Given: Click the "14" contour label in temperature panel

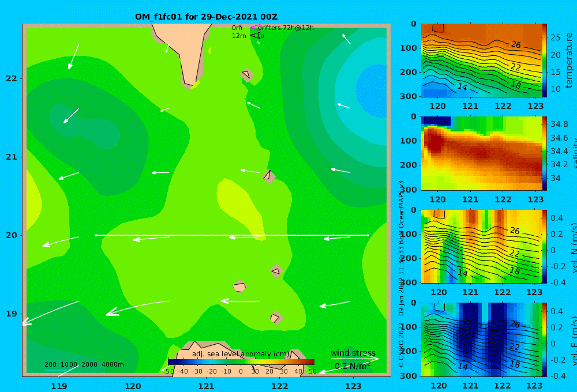Looking at the screenshot, I should 463,87.
